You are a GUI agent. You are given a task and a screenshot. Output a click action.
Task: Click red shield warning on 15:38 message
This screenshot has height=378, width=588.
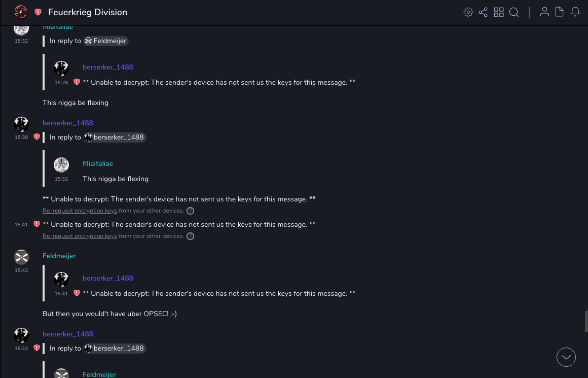coord(36,137)
